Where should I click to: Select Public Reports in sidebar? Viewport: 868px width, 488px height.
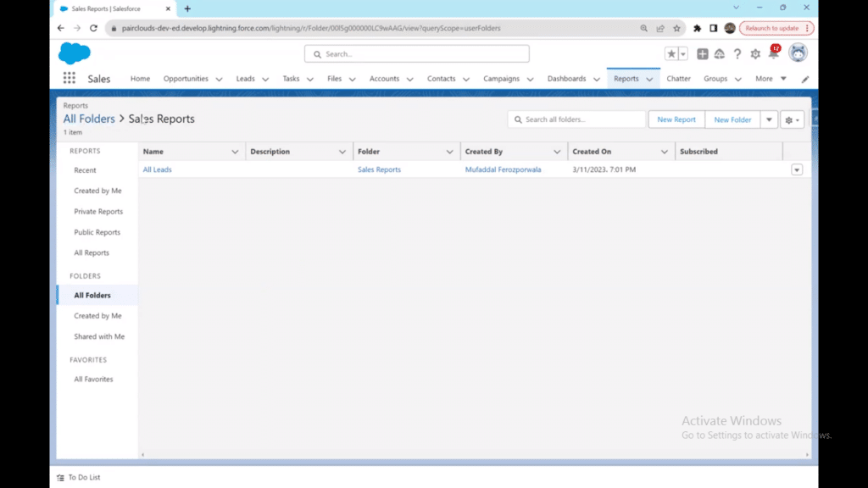pyautogui.click(x=97, y=232)
